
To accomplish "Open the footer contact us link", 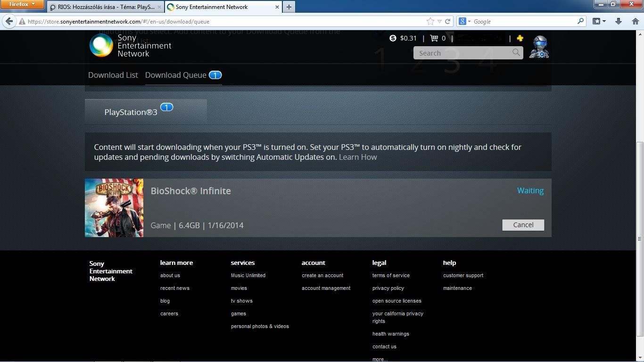I will pyautogui.click(x=384, y=346).
